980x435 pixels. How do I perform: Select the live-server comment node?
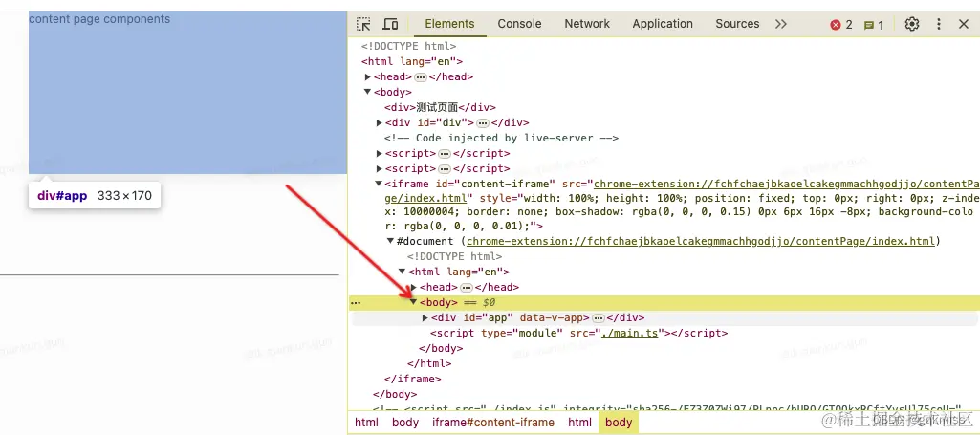(x=501, y=138)
